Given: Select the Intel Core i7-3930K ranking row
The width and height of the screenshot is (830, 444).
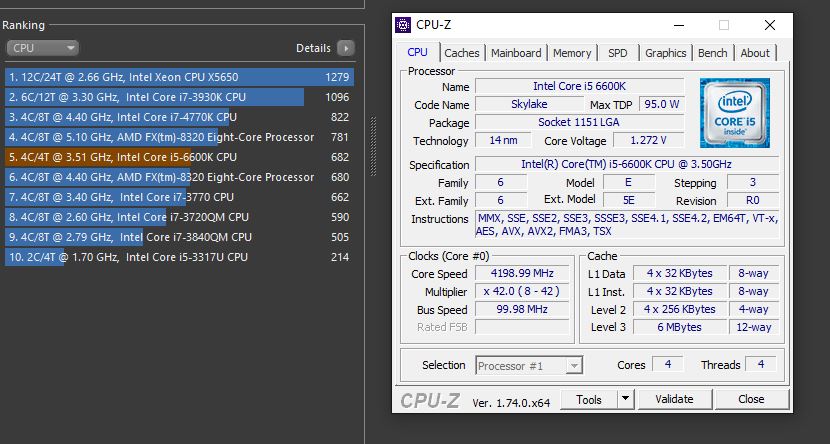Looking at the screenshot, I should pos(179,97).
